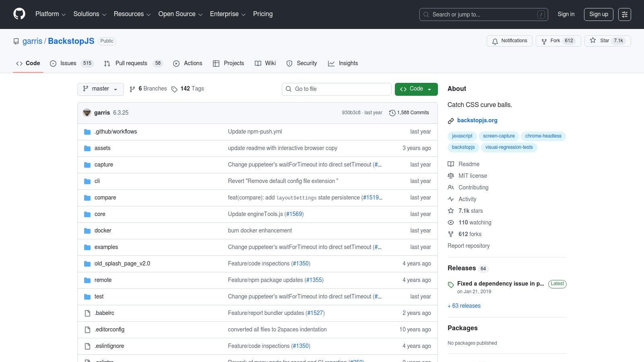Open the master branch selector
644x362 pixels.
tap(100, 89)
